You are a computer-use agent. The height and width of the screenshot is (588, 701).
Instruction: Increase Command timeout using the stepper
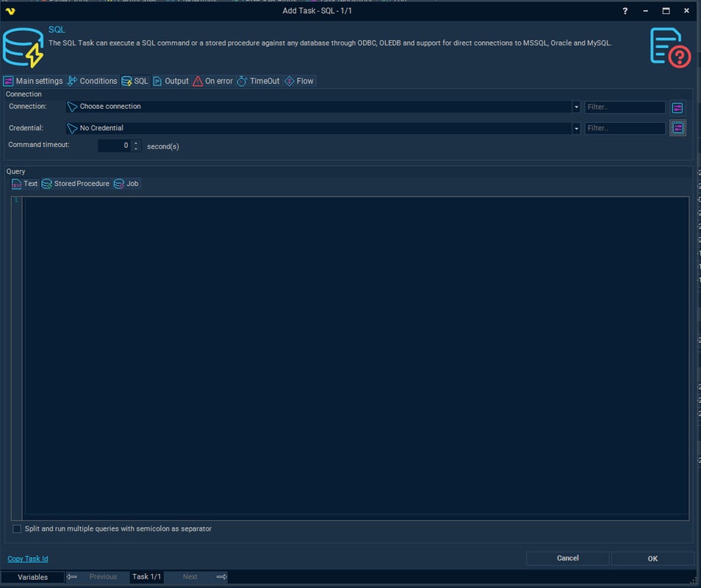click(x=135, y=143)
